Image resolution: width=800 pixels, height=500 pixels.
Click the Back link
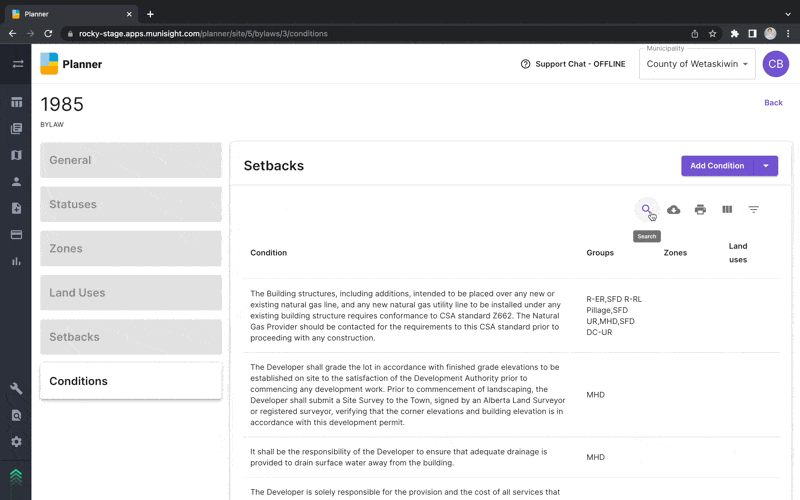[773, 103]
